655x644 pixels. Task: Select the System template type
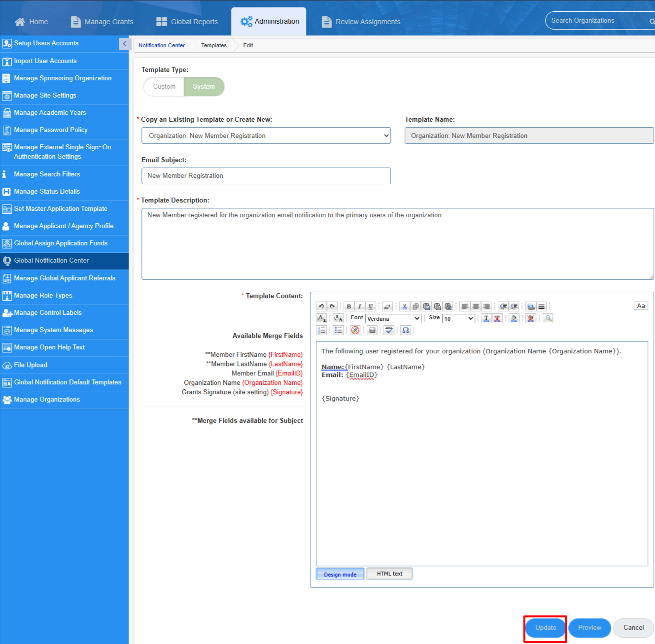point(204,87)
